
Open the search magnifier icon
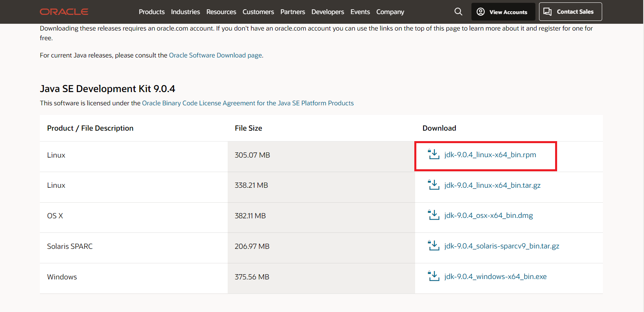[458, 12]
